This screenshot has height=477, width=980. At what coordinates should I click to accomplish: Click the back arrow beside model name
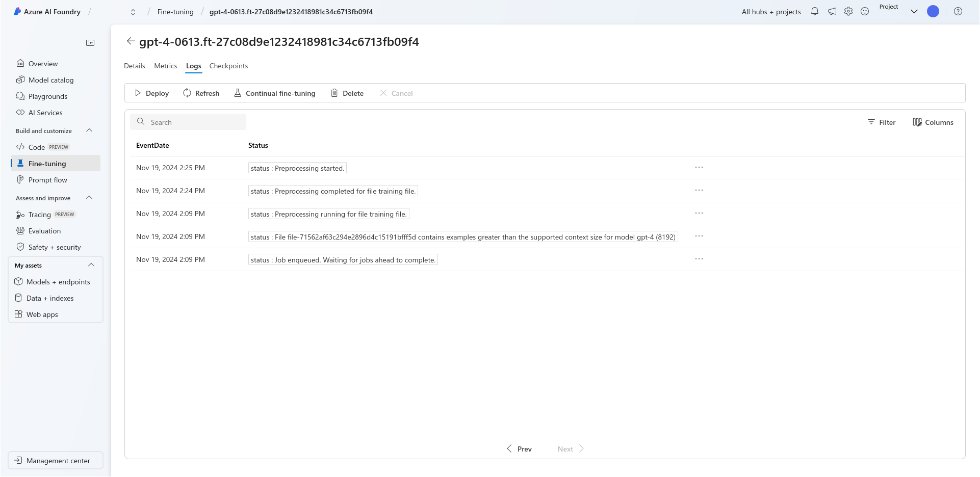coord(131,41)
